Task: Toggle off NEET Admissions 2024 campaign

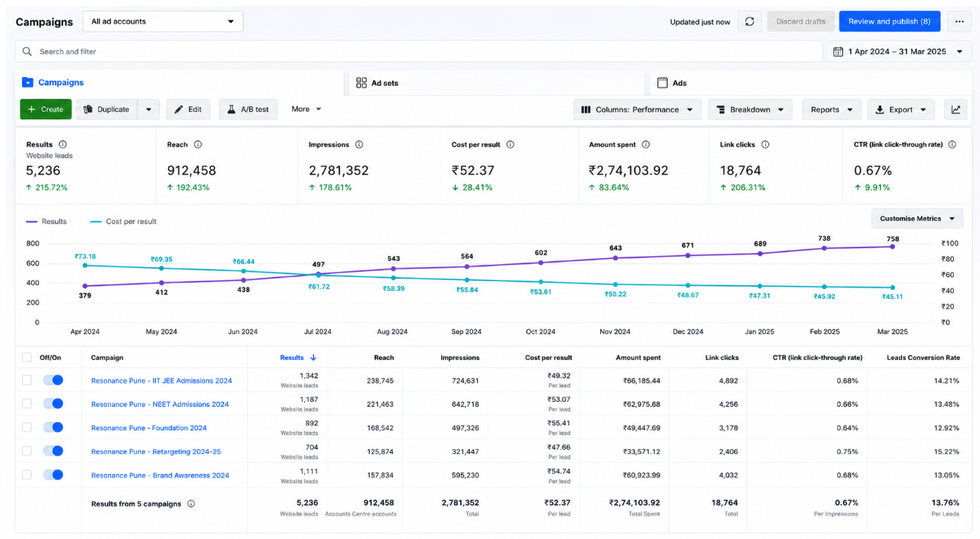Action: click(x=53, y=404)
